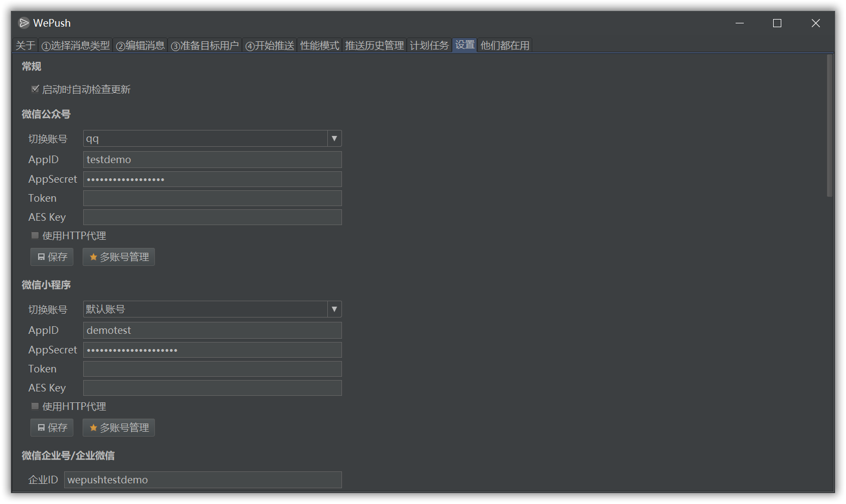The image size is (846, 504).
Task: Open the 计划任务 tab
Action: (430, 46)
